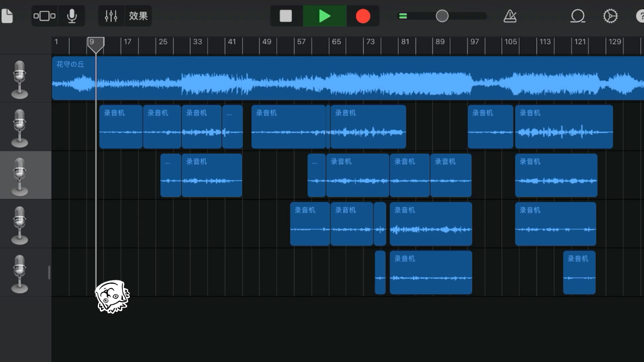Select track four 录音机 region near bar 57
The width and height of the screenshot is (644, 362).
tap(310, 224)
